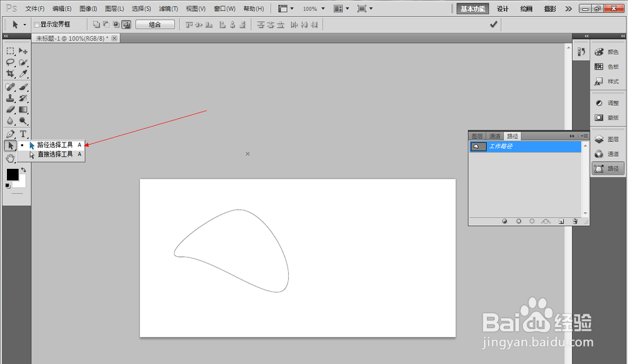This screenshot has width=628, height=364.
Task: Switch to 基本功能 workspace
Action: [473, 9]
